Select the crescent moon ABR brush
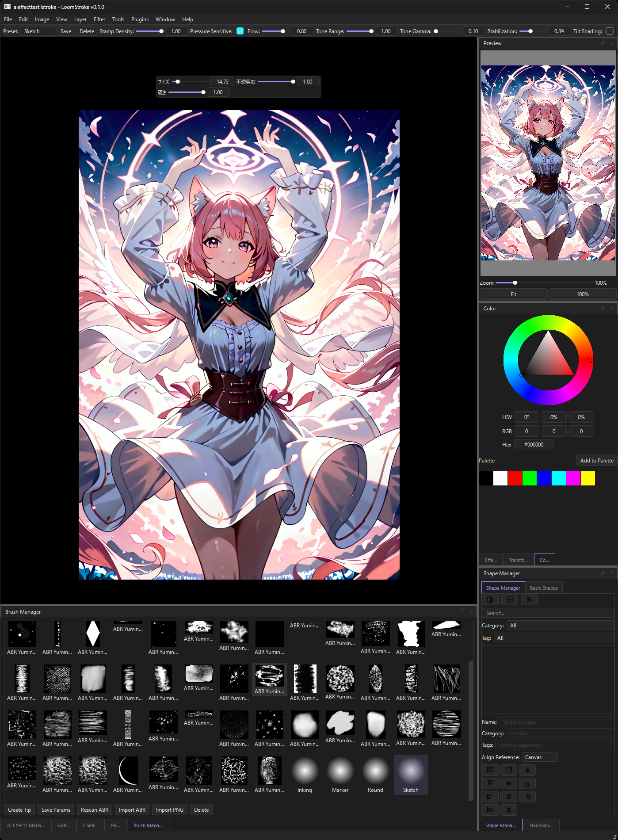618x840 pixels. pos(128,775)
